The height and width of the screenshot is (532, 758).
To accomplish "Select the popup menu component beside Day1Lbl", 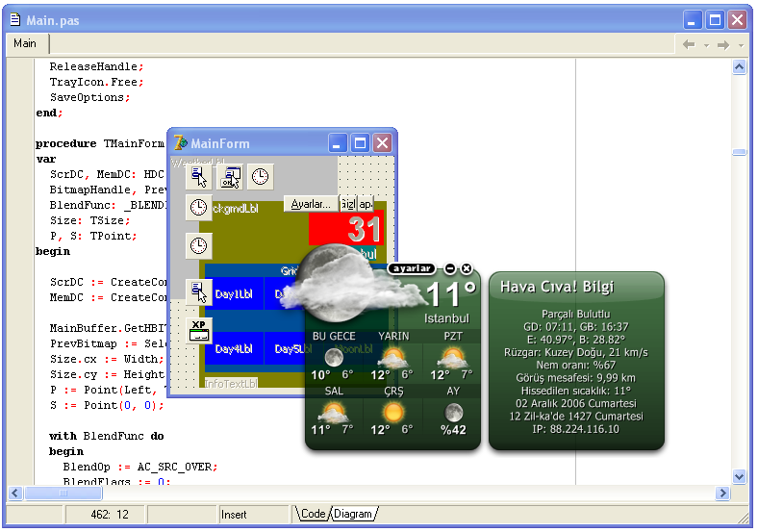I will pyautogui.click(x=198, y=292).
